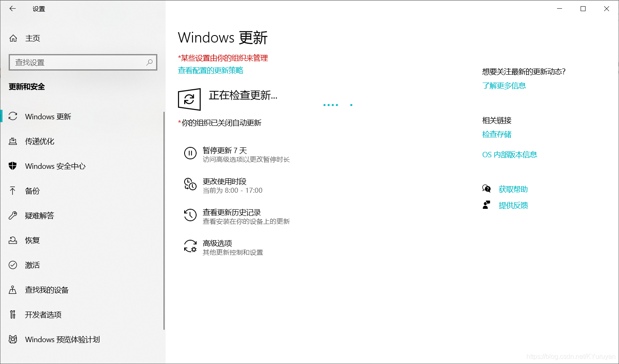Open the 检查存储 link
The image size is (619, 364).
pos(497,134)
